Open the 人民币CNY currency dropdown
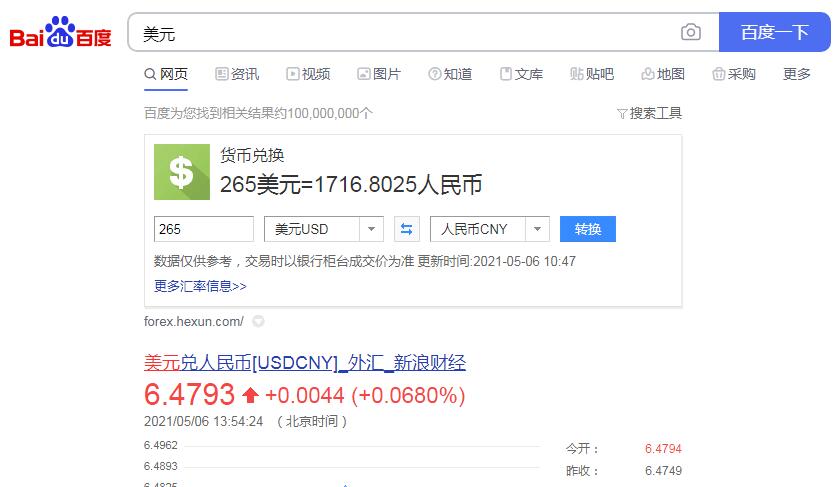This screenshot has height=487, width=835. coord(489,229)
